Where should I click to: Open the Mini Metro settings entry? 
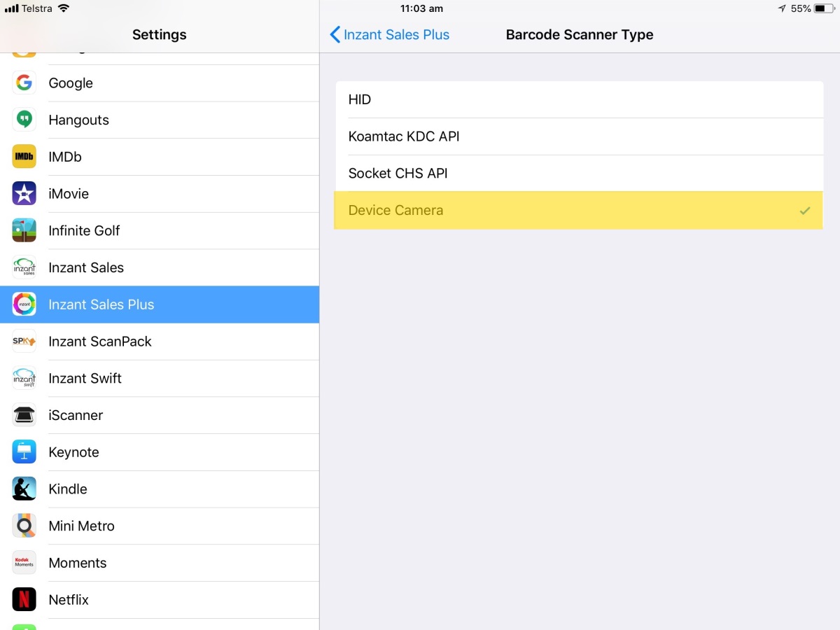click(160, 526)
